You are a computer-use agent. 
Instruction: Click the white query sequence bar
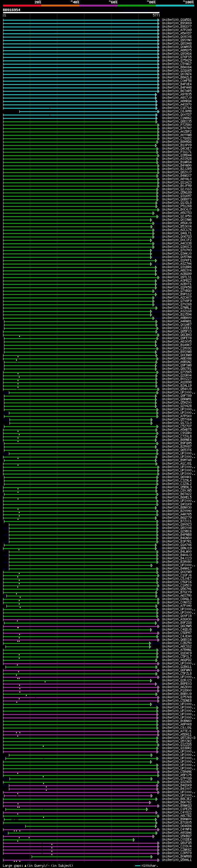81,12
